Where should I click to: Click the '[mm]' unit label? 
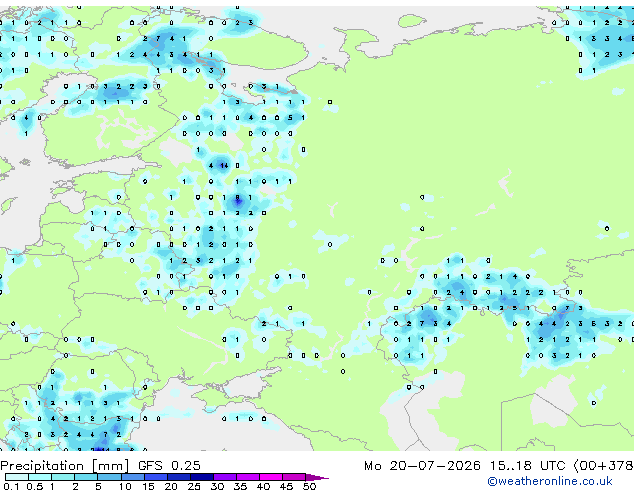[110, 466]
